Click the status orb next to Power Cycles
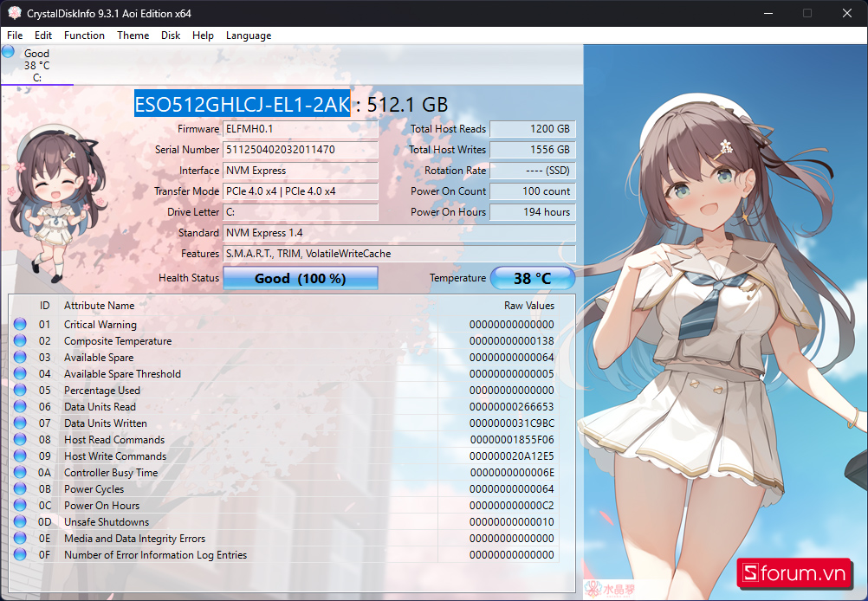Screen dimensions: 868x601 point(21,489)
